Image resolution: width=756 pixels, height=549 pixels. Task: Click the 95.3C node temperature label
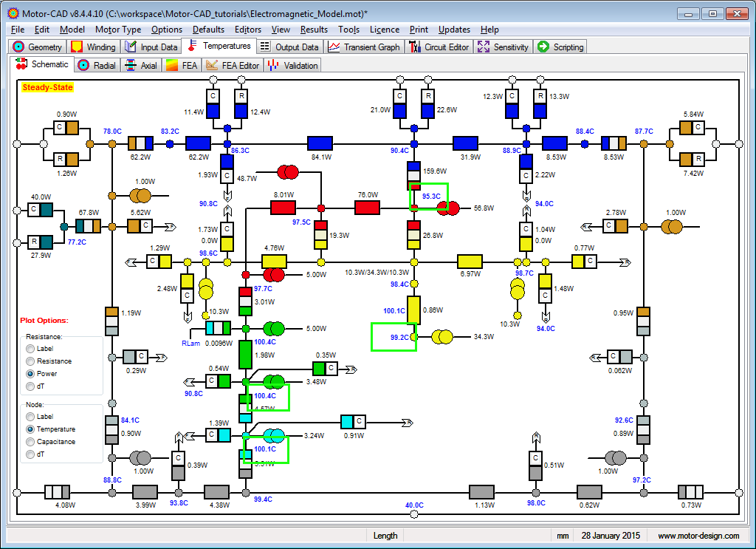click(432, 196)
